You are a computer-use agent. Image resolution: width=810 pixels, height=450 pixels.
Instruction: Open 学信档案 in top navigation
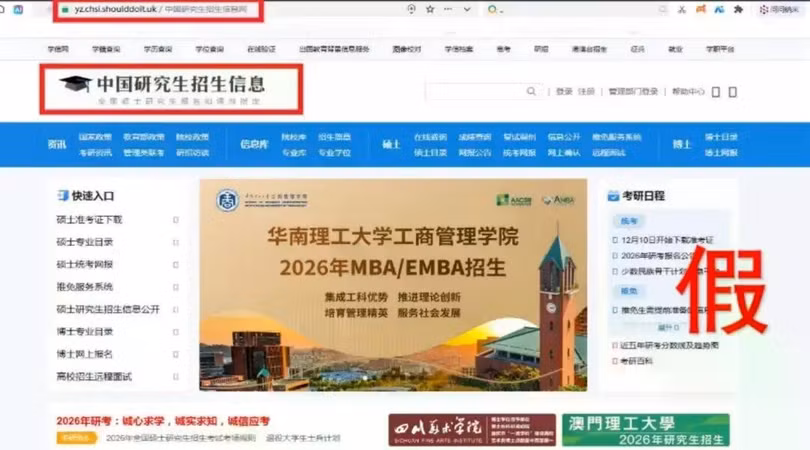[459, 49]
